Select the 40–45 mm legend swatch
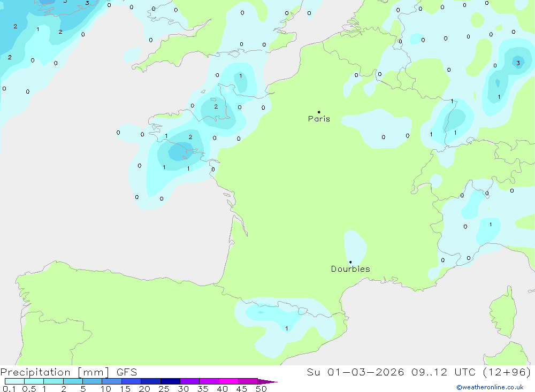This screenshot has width=535, height=392. click(x=228, y=381)
